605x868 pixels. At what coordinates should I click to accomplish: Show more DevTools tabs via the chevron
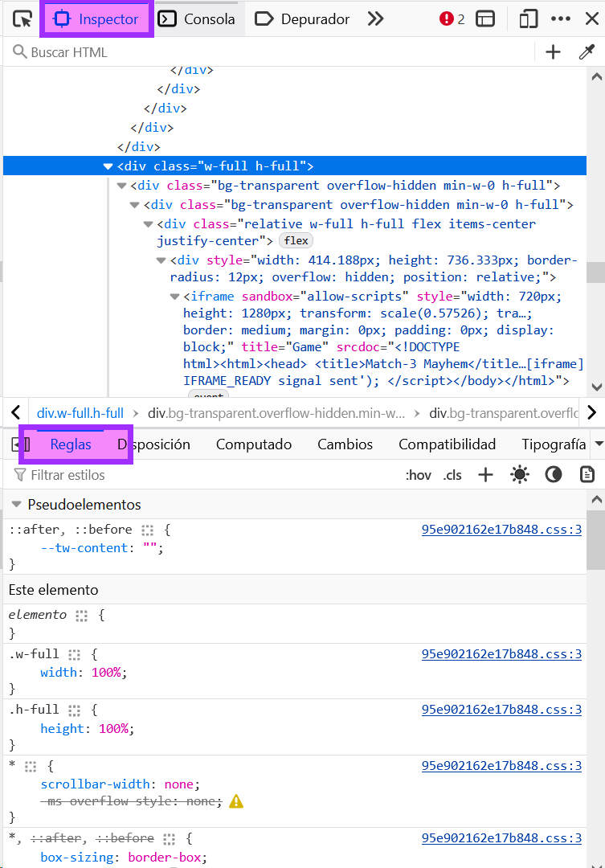[x=375, y=19]
